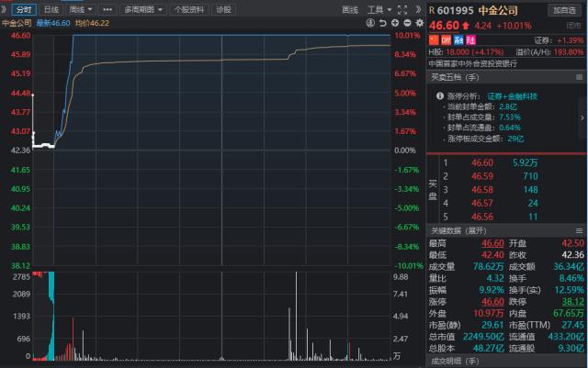The width and height of the screenshot is (588, 368).
Task: Click the 涨停 limit-up price 46.60
Action: [492, 302]
